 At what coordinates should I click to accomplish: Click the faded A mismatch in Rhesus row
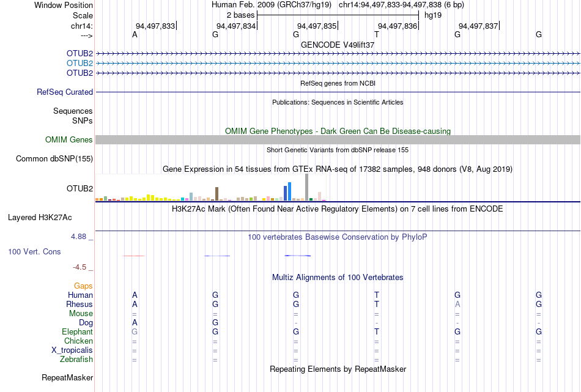click(x=457, y=304)
